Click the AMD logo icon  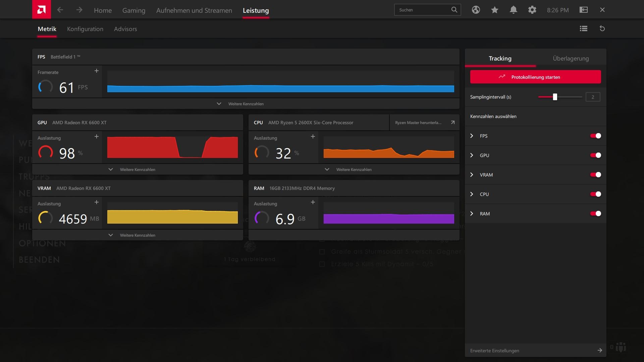[42, 9]
